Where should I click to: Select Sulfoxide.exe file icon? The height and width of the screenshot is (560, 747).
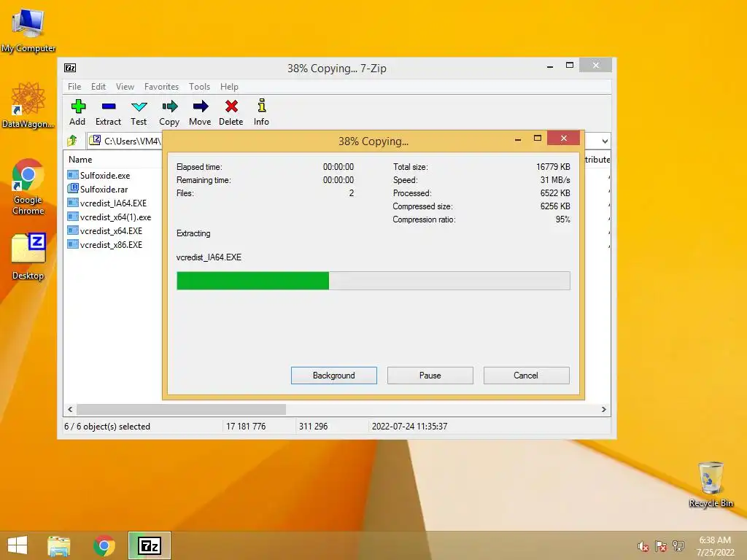[x=73, y=175]
